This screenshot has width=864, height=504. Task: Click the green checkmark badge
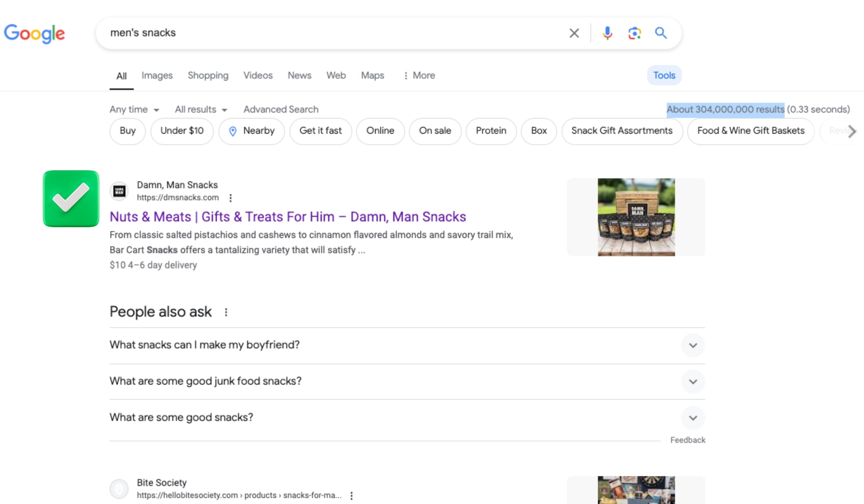click(71, 199)
